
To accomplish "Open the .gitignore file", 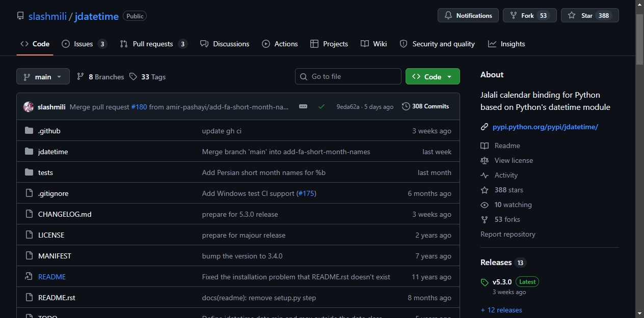I will pos(53,193).
